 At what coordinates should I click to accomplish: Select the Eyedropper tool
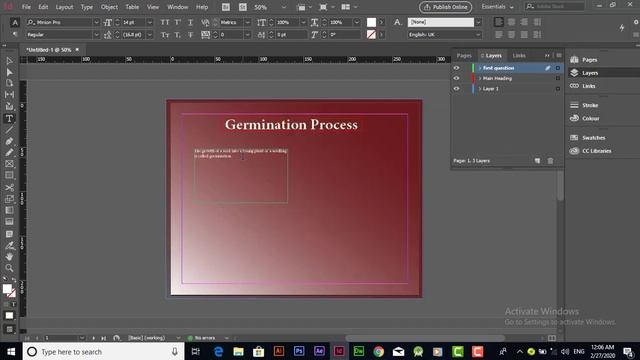pyautogui.click(x=9, y=245)
